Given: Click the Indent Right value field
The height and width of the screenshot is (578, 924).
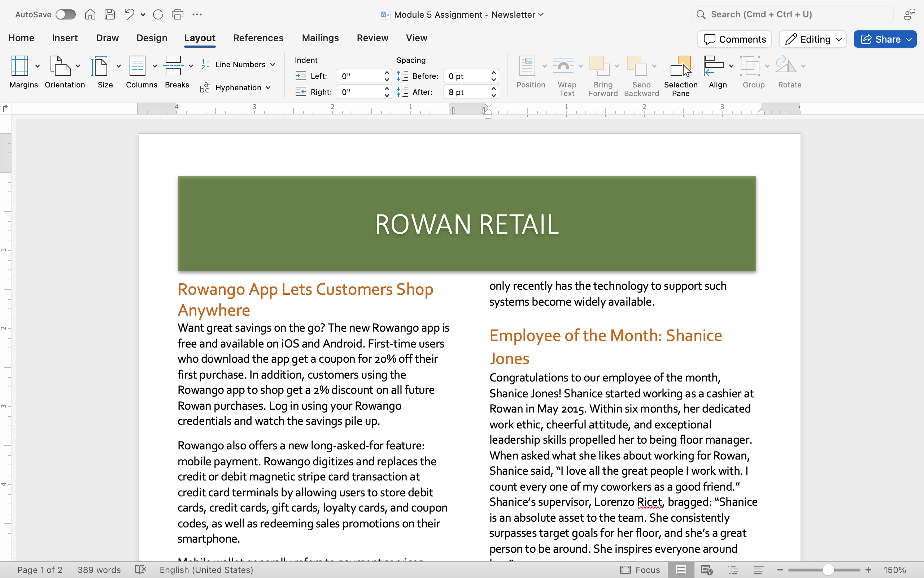Looking at the screenshot, I should coord(359,92).
